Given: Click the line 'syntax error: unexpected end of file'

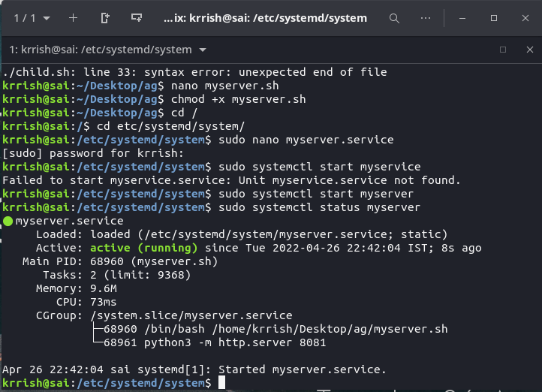Looking at the screenshot, I should [x=266, y=72].
